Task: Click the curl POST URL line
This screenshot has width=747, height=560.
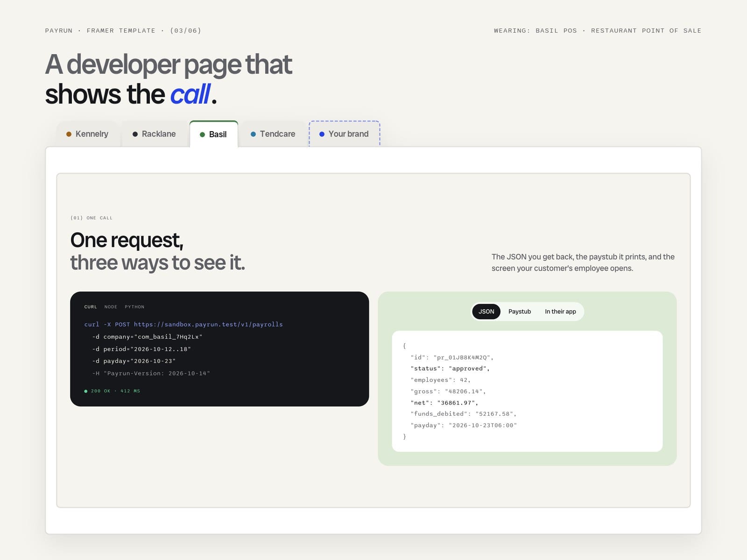Action: [x=183, y=324]
